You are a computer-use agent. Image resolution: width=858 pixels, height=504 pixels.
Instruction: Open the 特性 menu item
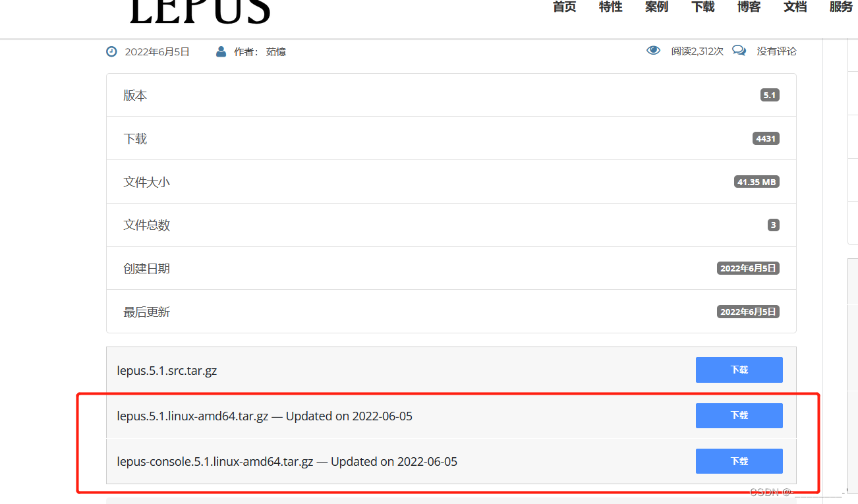pyautogui.click(x=611, y=7)
